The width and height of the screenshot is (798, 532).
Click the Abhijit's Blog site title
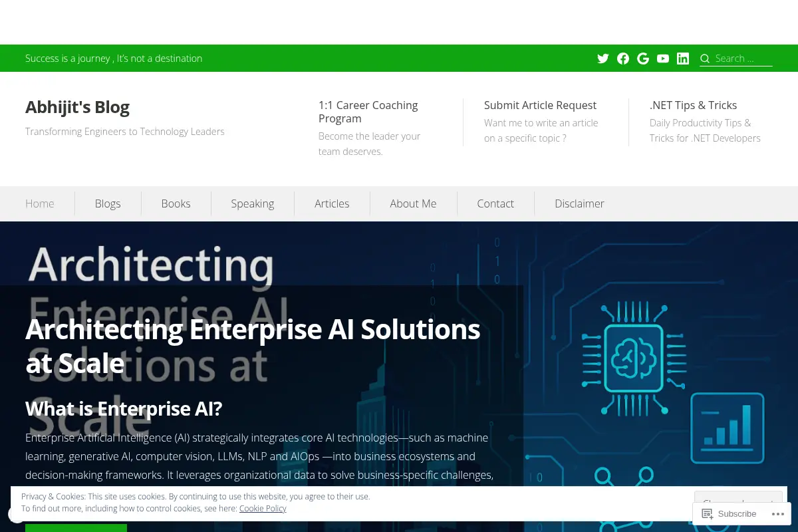pyautogui.click(x=77, y=107)
